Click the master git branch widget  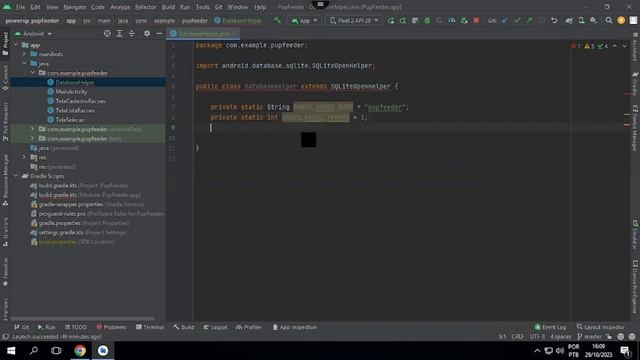click(590, 337)
